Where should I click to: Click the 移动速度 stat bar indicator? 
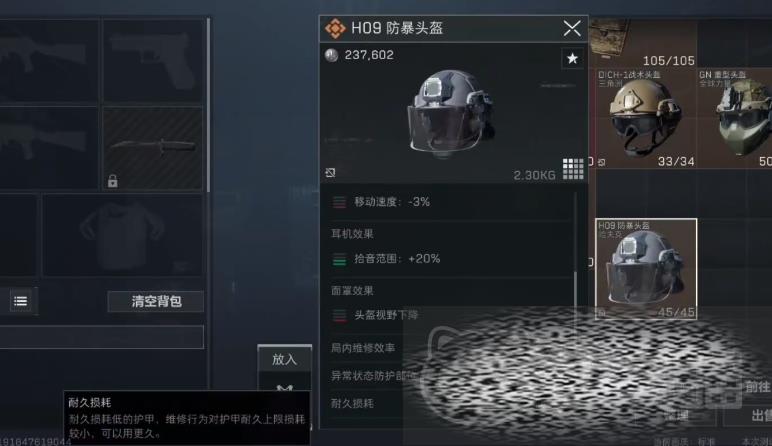(339, 202)
